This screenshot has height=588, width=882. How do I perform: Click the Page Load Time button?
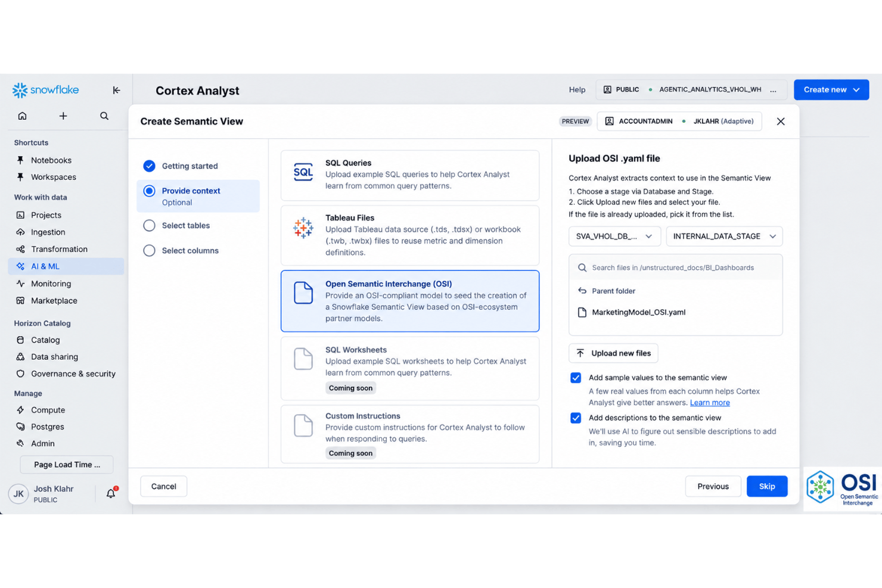(x=67, y=465)
